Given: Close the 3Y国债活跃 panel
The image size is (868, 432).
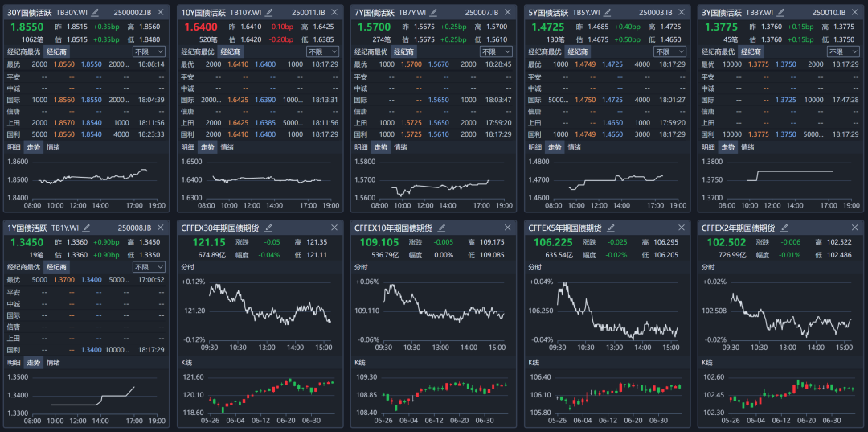Looking at the screenshot, I should tap(855, 12).
